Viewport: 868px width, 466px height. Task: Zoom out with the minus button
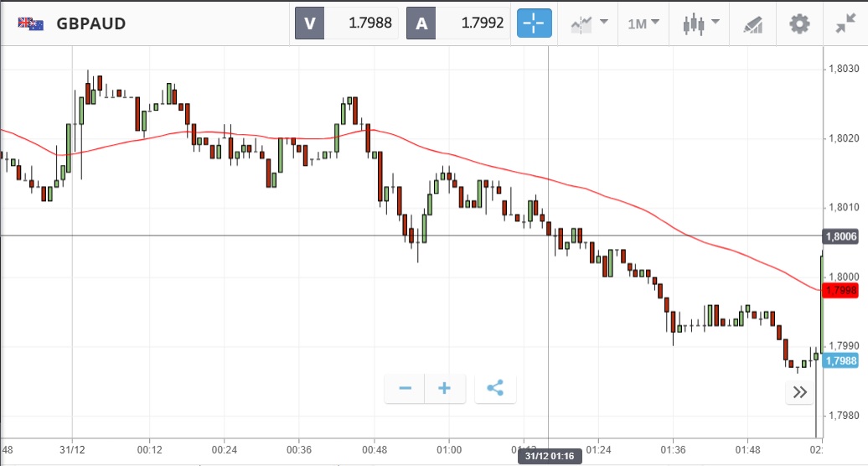click(x=406, y=388)
